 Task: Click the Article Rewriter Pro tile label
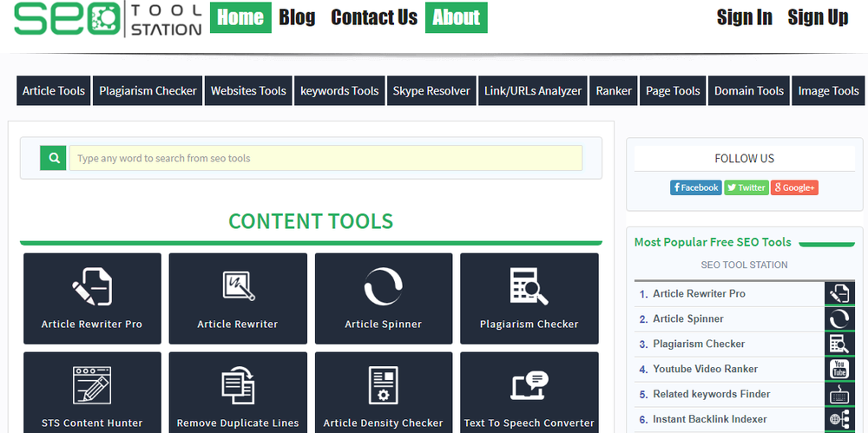click(92, 325)
